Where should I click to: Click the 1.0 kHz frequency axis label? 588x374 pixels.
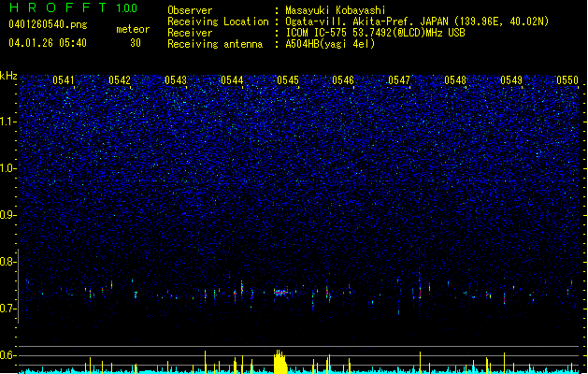click(x=8, y=168)
